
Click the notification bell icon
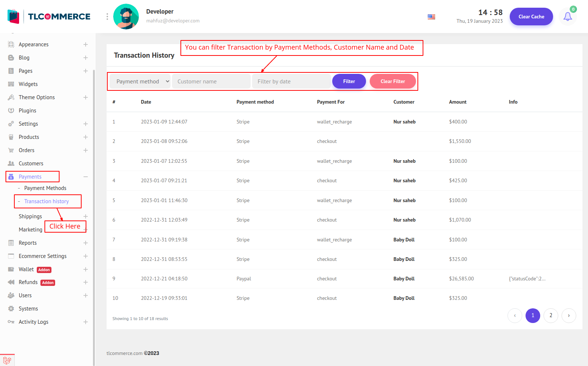[567, 17]
